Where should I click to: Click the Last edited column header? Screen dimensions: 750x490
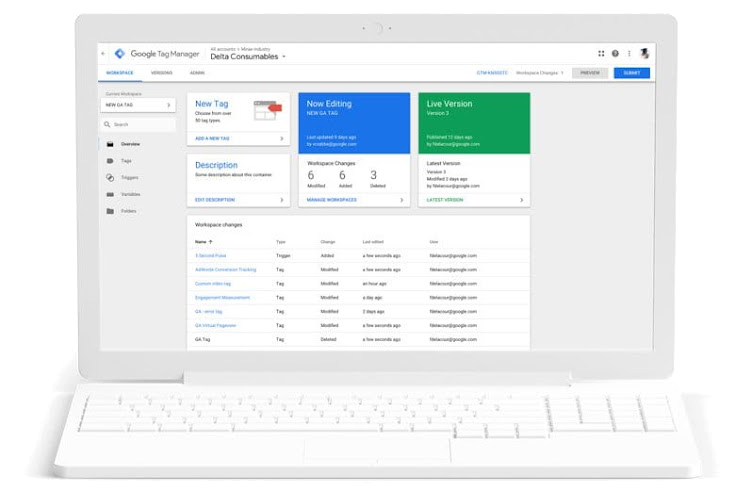373,242
